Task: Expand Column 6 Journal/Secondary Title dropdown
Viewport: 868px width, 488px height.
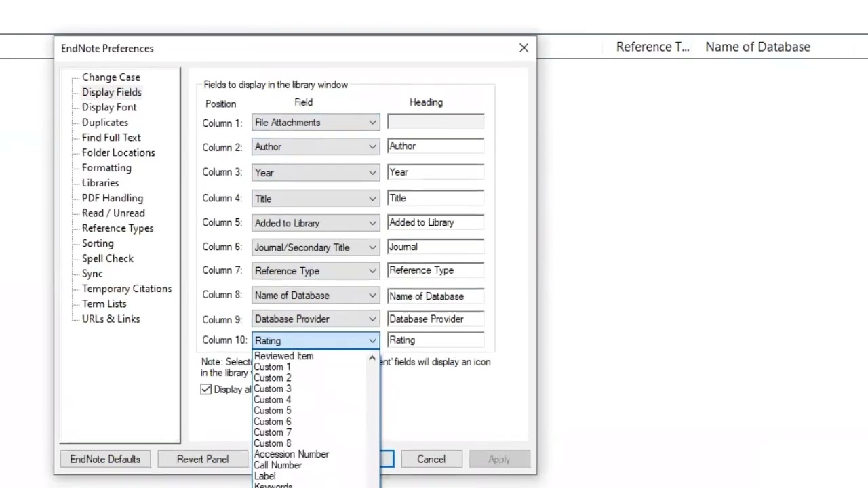Action: point(315,247)
